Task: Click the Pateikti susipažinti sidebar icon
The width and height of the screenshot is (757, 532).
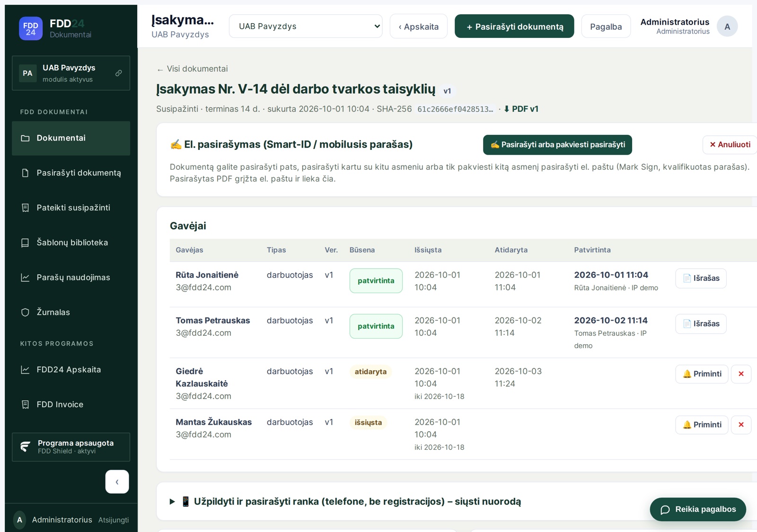Action: click(25, 208)
